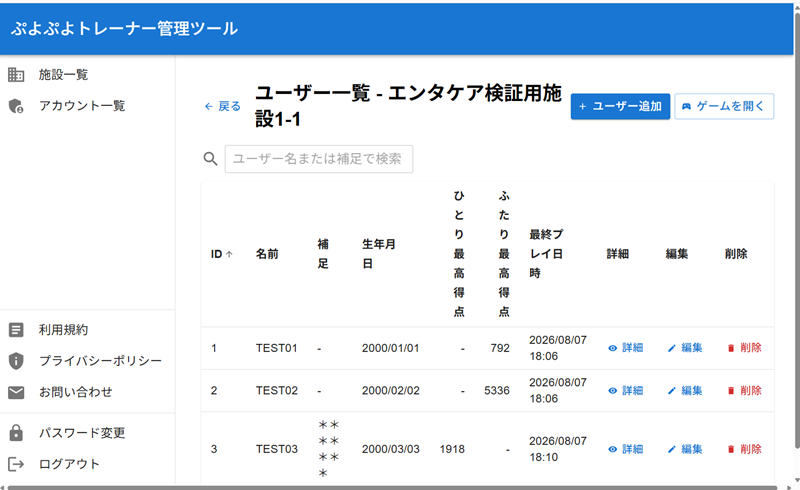Viewport: 800px width, 490px height.
Task: Click the score value 5336
Action: pos(497,390)
